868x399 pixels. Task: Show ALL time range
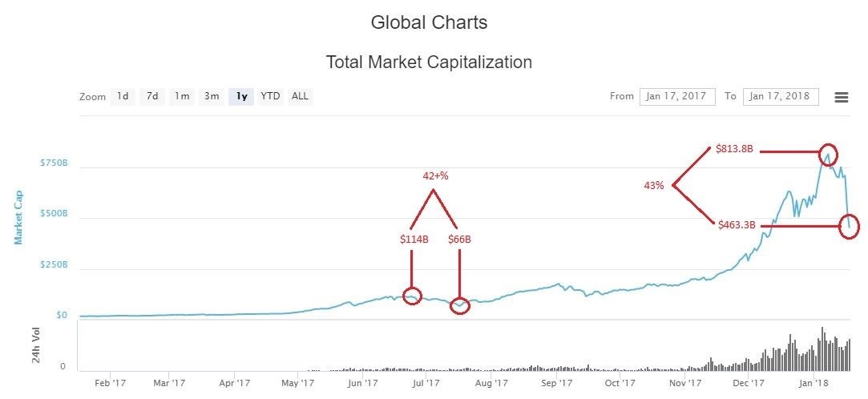coord(300,96)
